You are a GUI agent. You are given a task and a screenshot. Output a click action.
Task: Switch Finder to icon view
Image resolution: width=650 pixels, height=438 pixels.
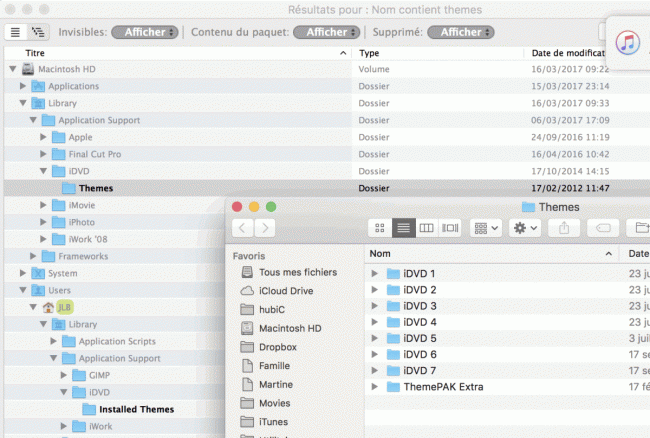[380, 227]
